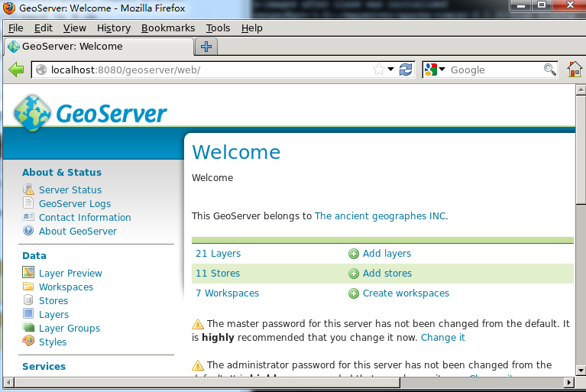Click the Contact Information card icon

point(28,217)
